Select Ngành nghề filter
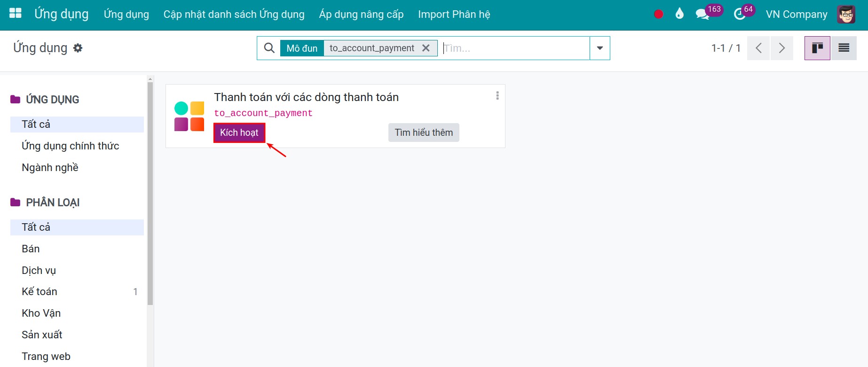The height and width of the screenshot is (367, 868). [x=77, y=167]
